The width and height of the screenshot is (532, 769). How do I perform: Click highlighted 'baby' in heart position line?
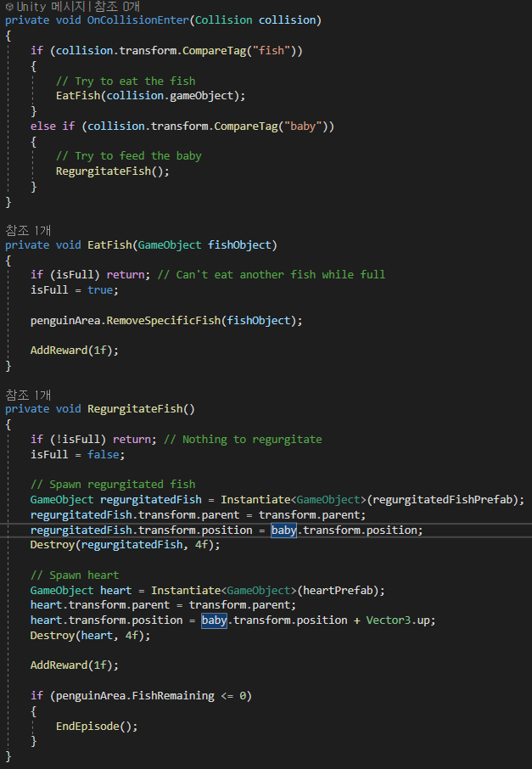[x=215, y=620]
